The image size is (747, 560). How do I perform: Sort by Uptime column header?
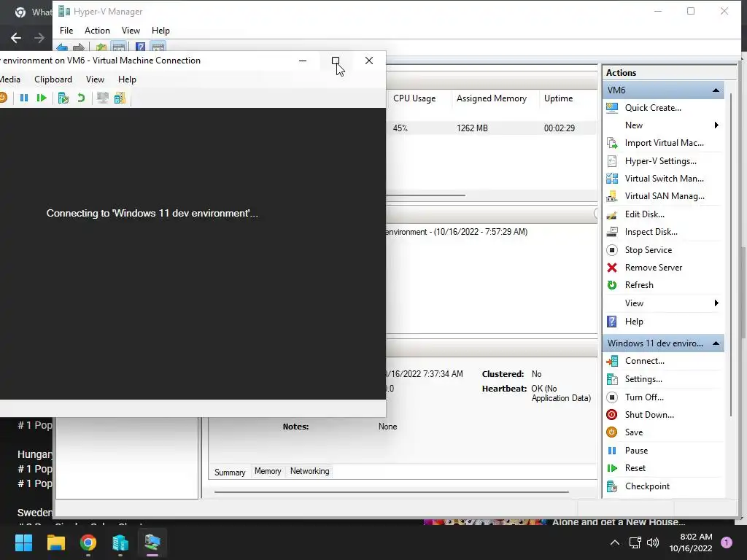coord(558,98)
